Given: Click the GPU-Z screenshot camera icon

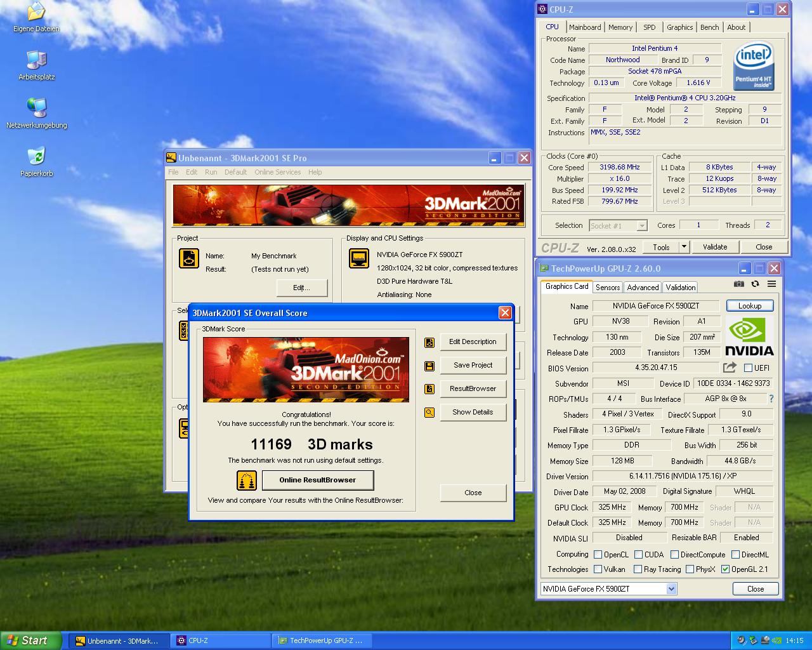Looking at the screenshot, I should pos(738,284).
